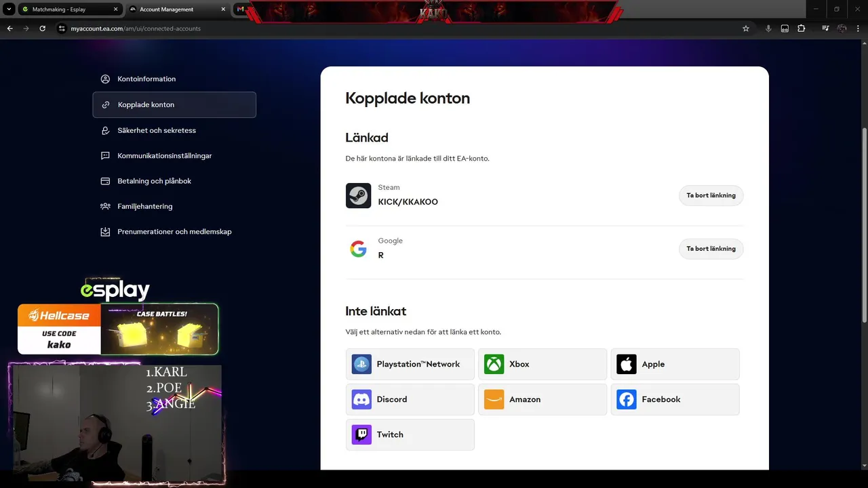Link an Xbox account

click(542, 364)
